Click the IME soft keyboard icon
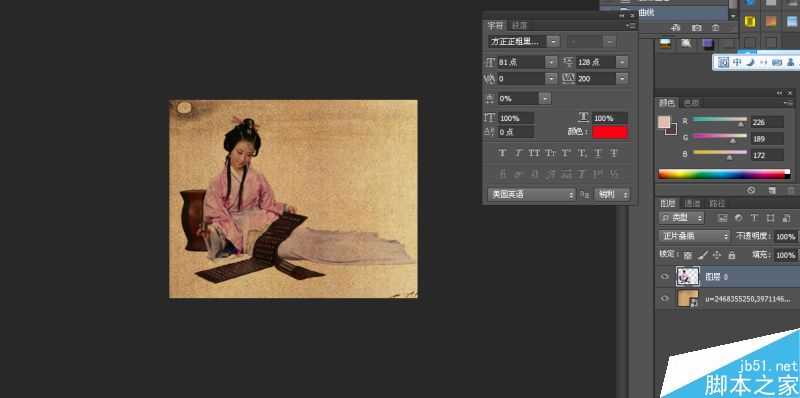 point(777,62)
